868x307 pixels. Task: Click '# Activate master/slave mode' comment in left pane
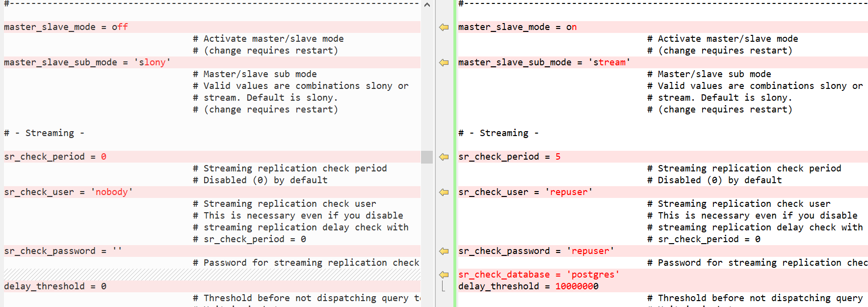(x=268, y=39)
